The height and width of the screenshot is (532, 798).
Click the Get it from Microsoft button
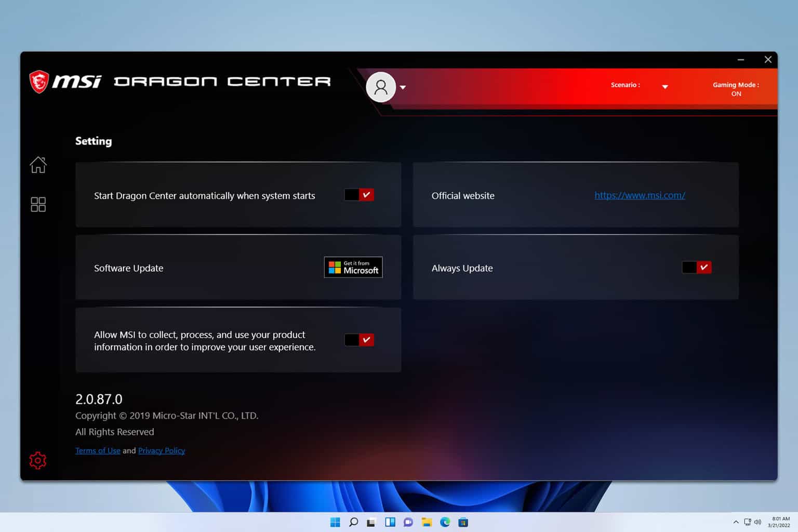353,267
